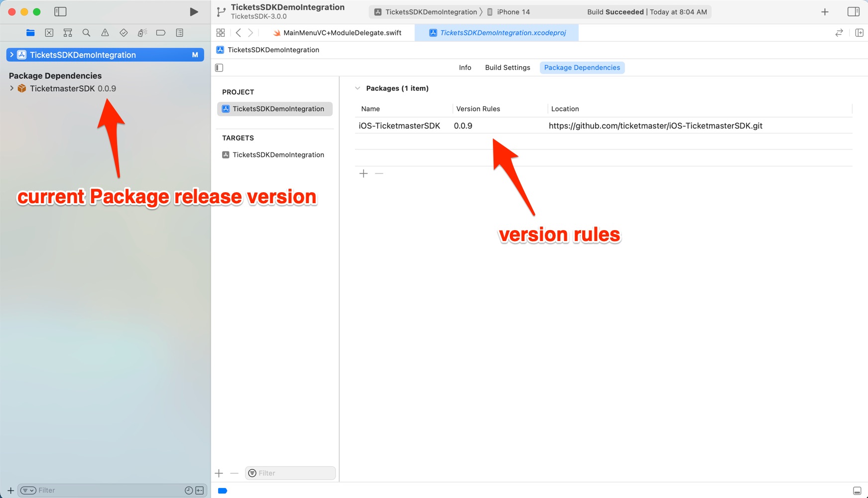Add an editor on the right
Screen dimensions: 868x498
tap(859, 33)
